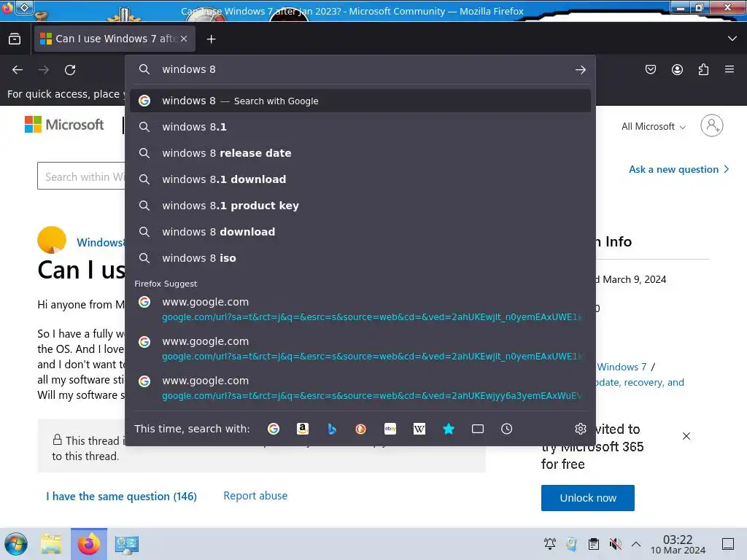747x560 pixels.
Task: Open third www.google.com Firefox Suggest result
Action: point(360,389)
